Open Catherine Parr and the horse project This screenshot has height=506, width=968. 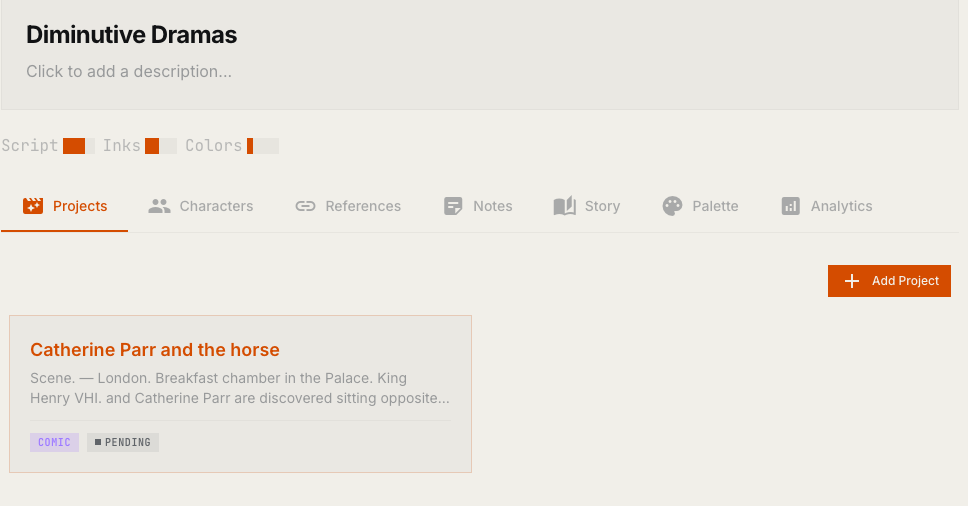155,350
